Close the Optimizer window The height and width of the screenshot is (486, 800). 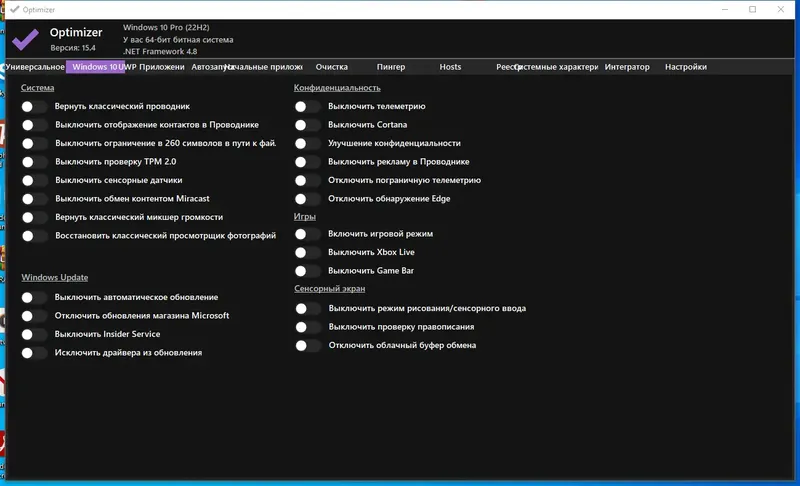click(x=781, y=9)
